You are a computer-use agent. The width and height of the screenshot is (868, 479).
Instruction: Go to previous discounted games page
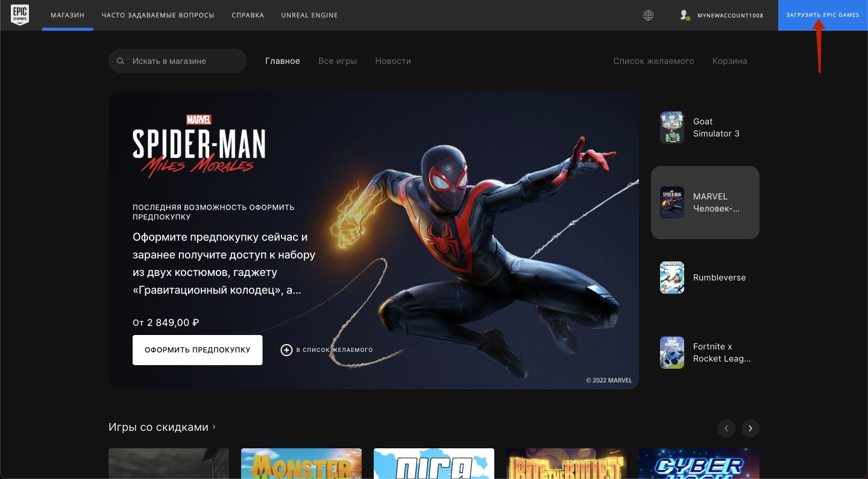(726, 428)
